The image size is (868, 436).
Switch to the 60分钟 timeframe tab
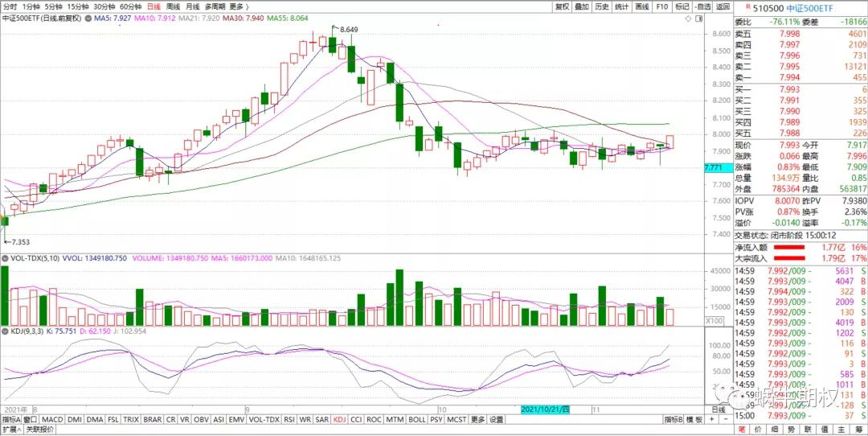132,6
